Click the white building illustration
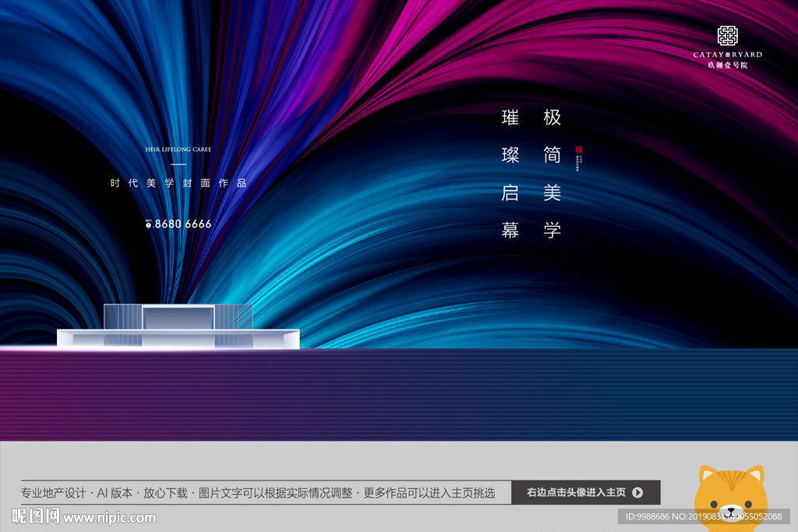Viewport: 798px width, 532px height. 178,328
